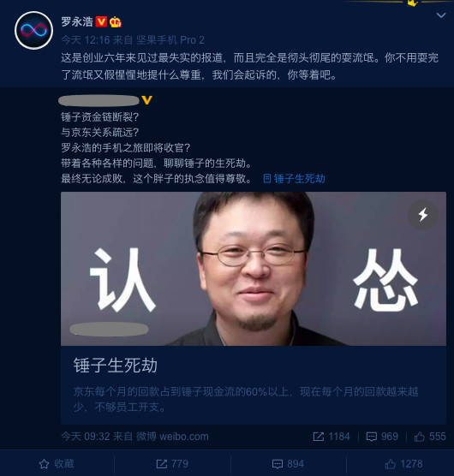454x476 pixels.
Task: View the original post's 969 comments
Action: (x=382, y=437)
